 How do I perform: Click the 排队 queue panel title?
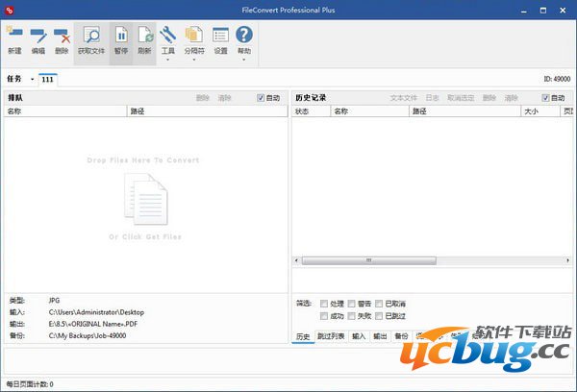(x=15, y=98)
